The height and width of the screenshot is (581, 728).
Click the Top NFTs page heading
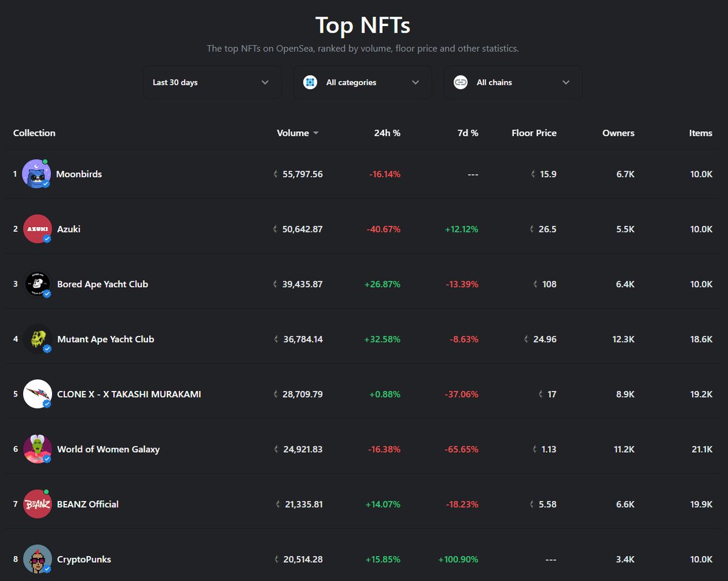[363, 25]
